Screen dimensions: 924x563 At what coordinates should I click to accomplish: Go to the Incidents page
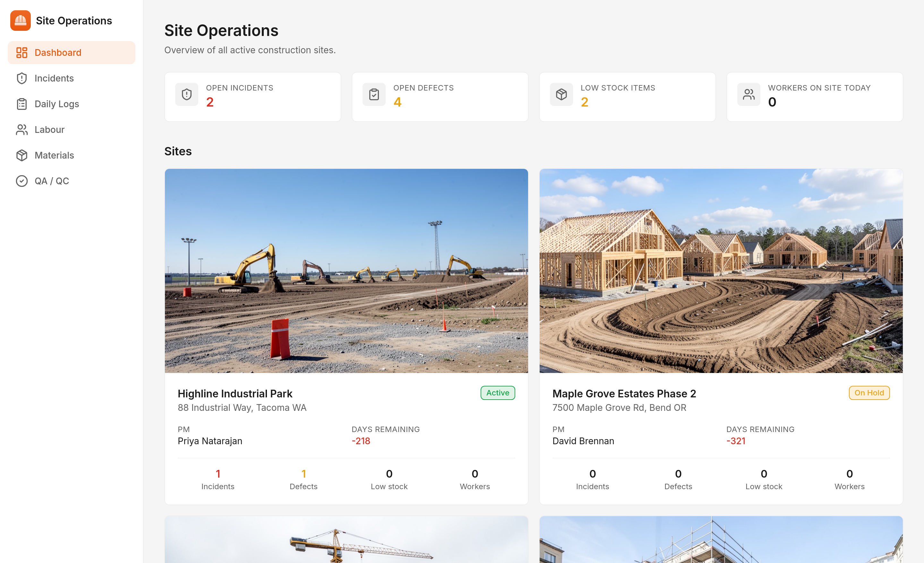pyautogui.click(x=72, y=78)
